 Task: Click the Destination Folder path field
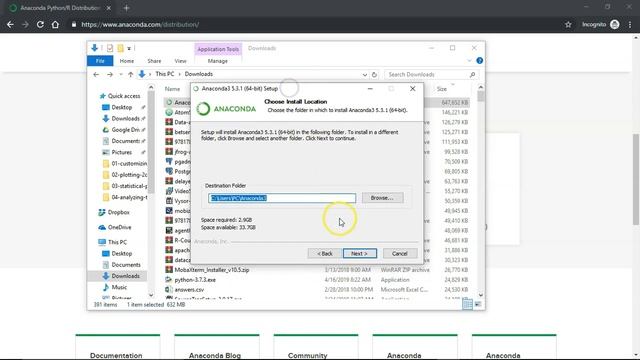(282, 198)
